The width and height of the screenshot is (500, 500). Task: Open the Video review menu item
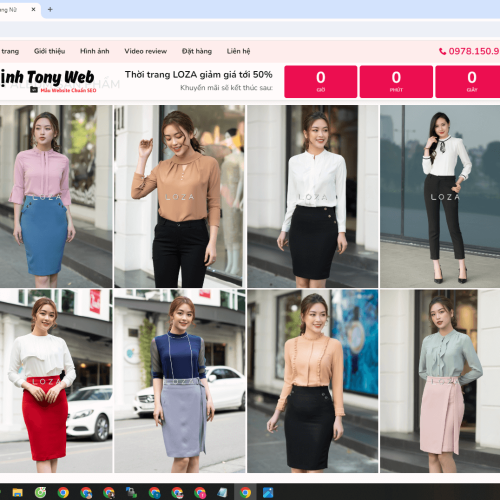point(146,51)
